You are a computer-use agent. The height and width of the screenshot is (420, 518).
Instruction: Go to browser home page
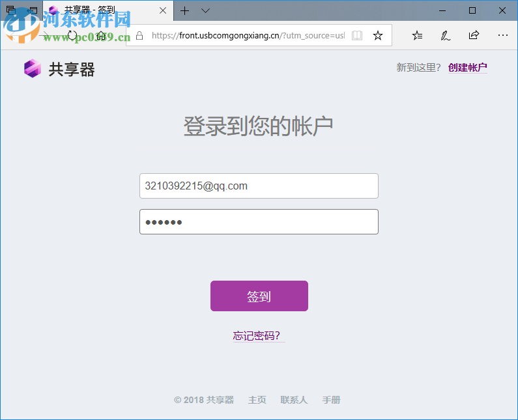coord(101,35)
